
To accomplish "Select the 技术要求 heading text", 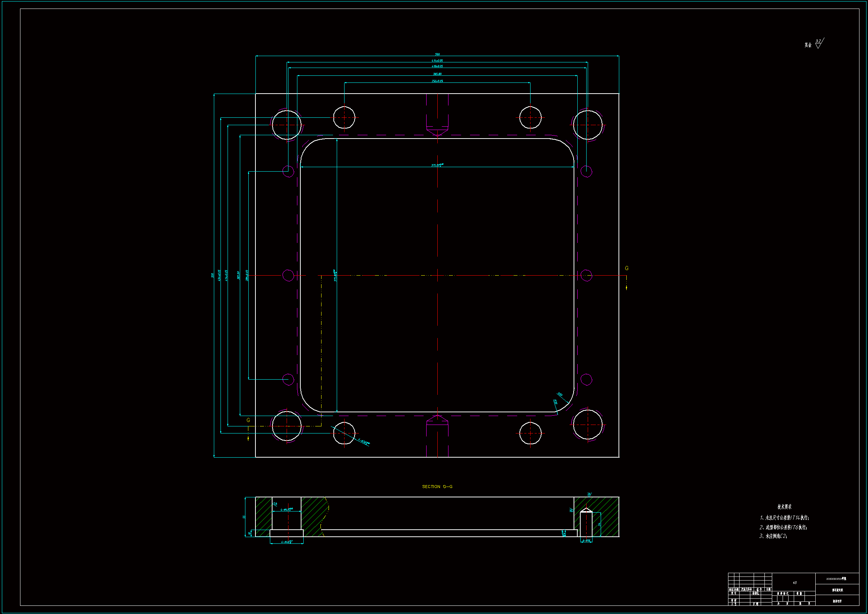I will point(784,507).
